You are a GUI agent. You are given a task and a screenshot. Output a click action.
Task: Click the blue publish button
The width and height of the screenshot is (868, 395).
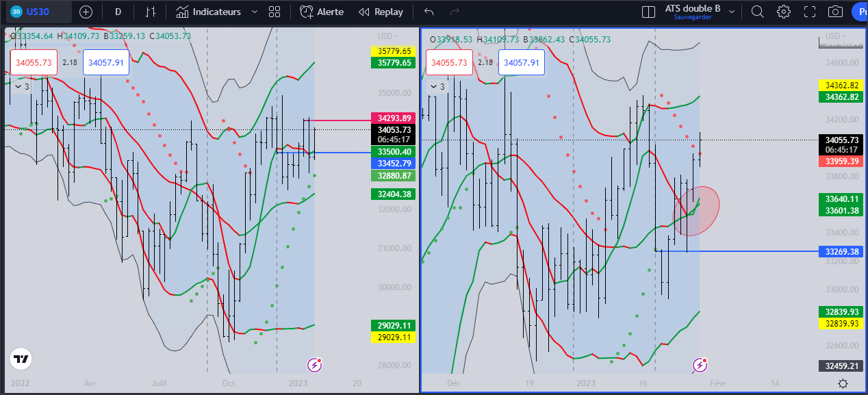[x=860, y=12]
